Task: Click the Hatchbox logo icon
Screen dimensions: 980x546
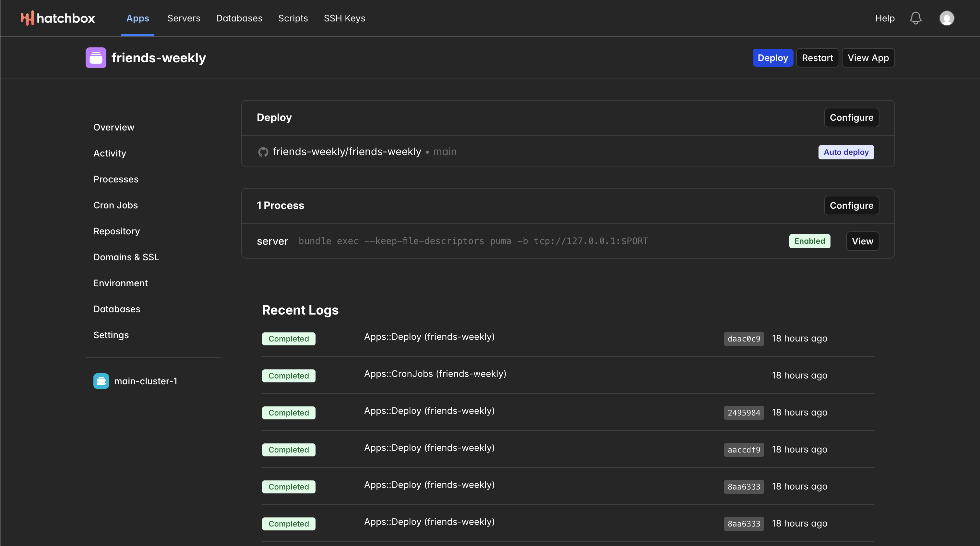Action: pos(27,18)
